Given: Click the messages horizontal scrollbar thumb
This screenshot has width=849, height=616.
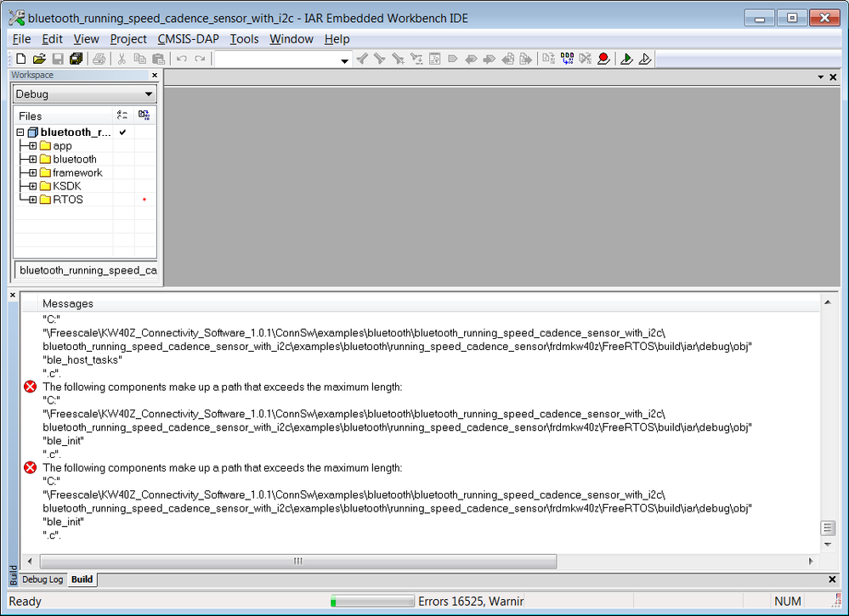Looking at the screenshot, I should pos(298,562).
